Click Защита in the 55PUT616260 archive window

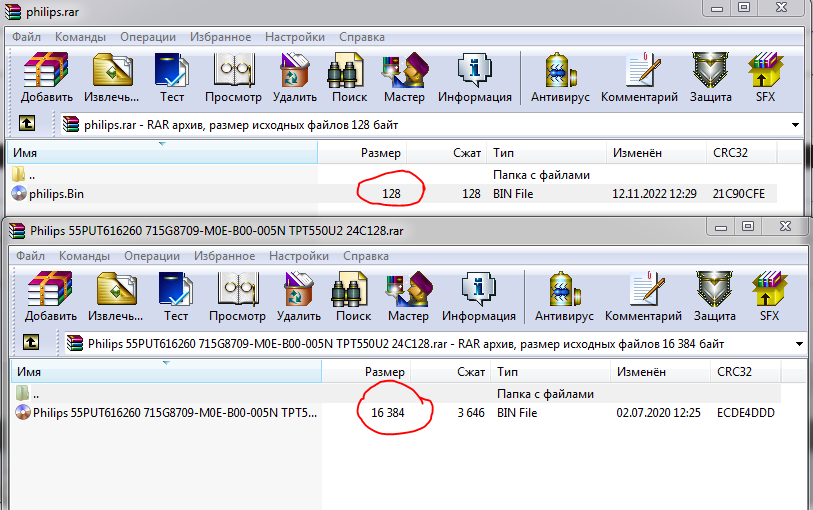(x=714, y=296)
